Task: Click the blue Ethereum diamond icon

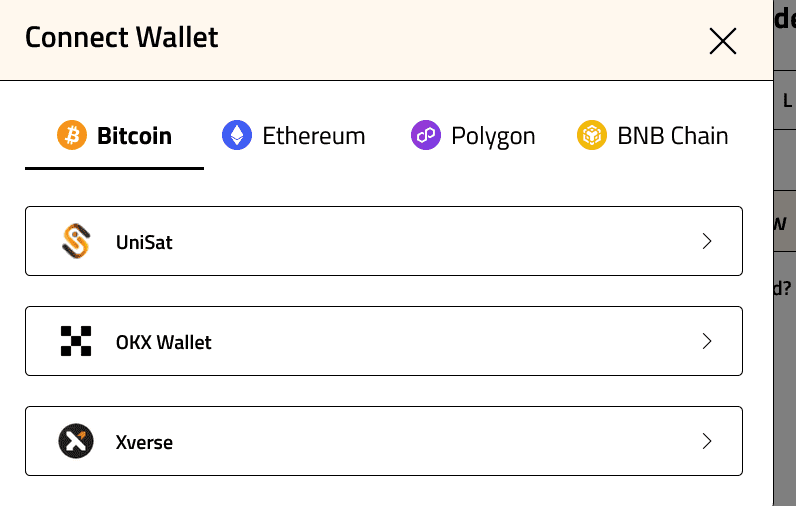Action: coord(237,135)
